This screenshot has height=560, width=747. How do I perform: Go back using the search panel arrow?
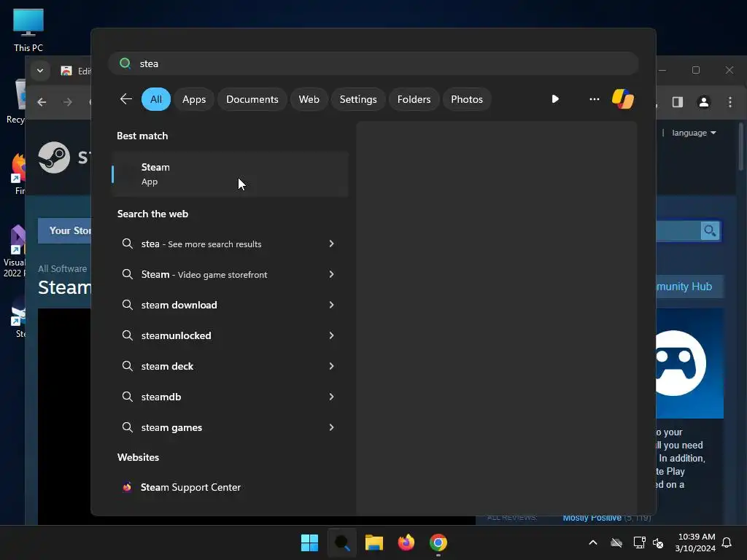tap(126, 99)
